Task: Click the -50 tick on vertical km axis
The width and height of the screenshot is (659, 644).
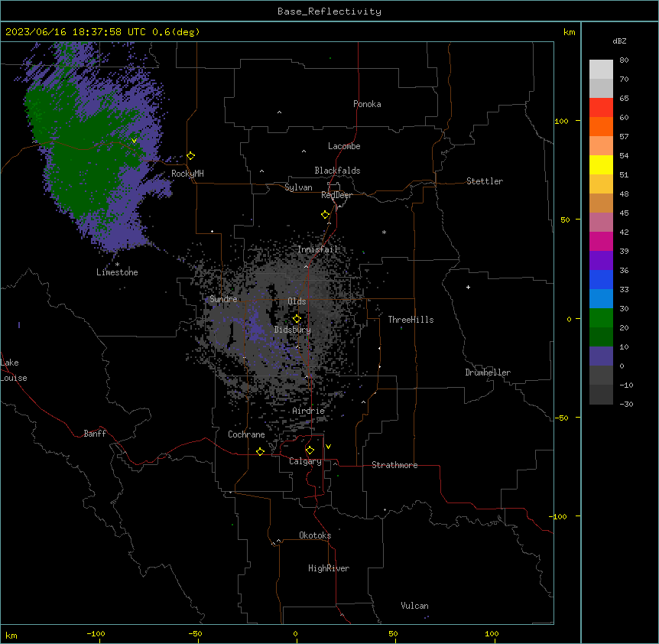Action: point(561,418)
